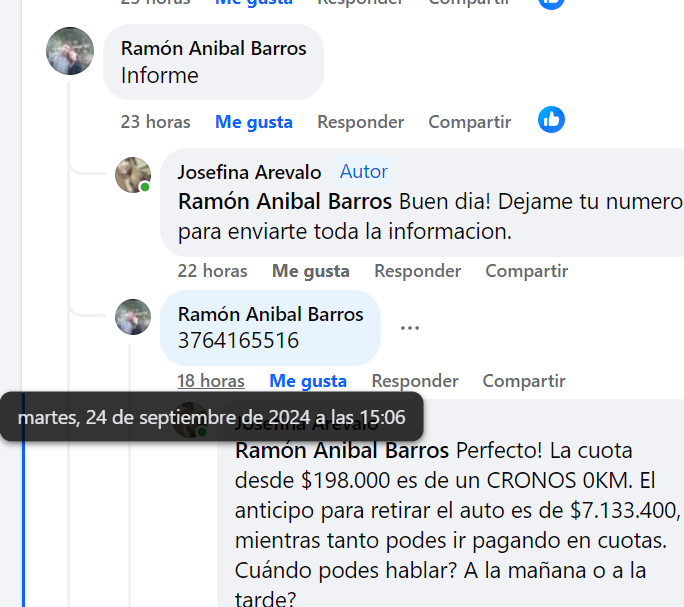Image resolution: width=684 pixels, height=607 pixels.
Task: Open Josefina Arevalo's name link with Autor badge
Action: coord(250,172)
